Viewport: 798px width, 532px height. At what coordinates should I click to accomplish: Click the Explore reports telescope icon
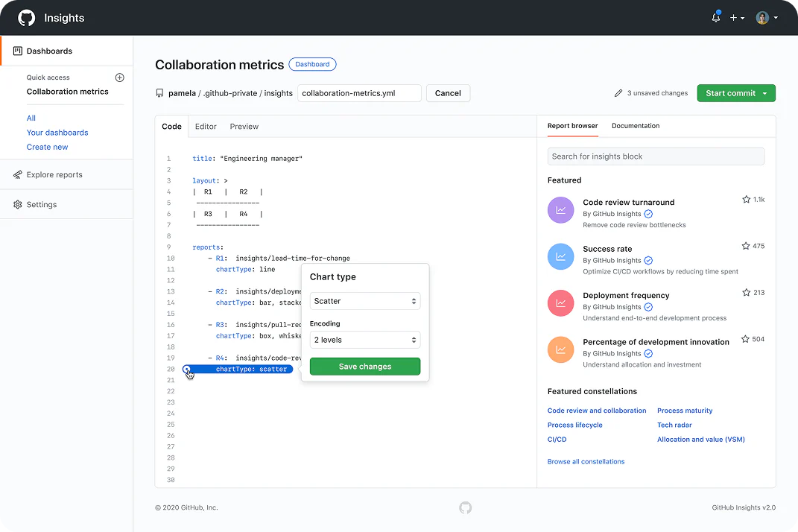pos(18,174)
